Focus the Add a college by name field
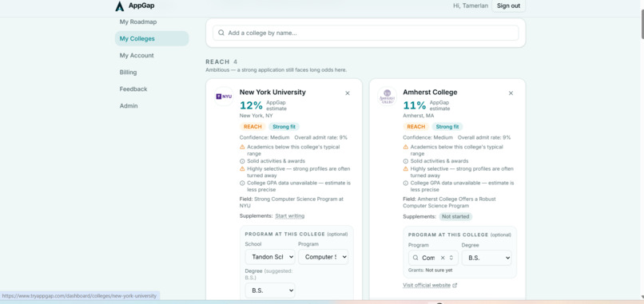 click(365, 33)
